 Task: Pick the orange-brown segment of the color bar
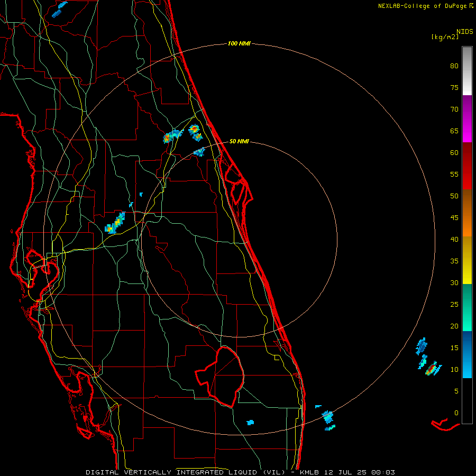click(x=467, y=213)
